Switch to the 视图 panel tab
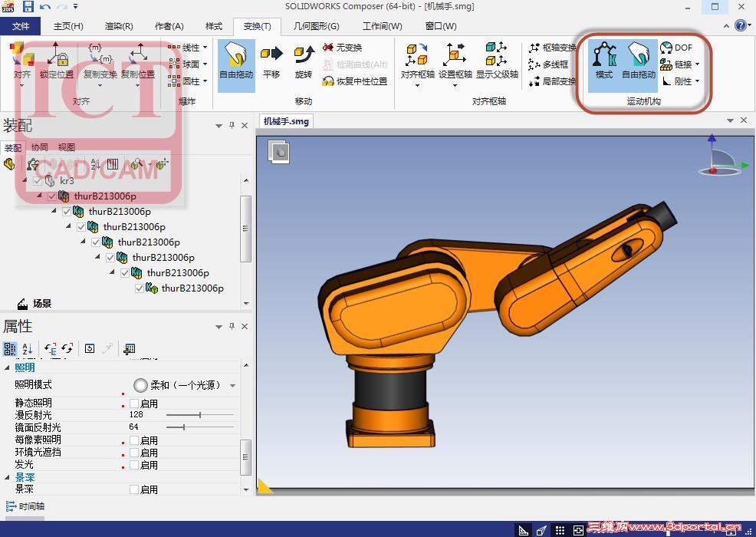 pos(67,147)
